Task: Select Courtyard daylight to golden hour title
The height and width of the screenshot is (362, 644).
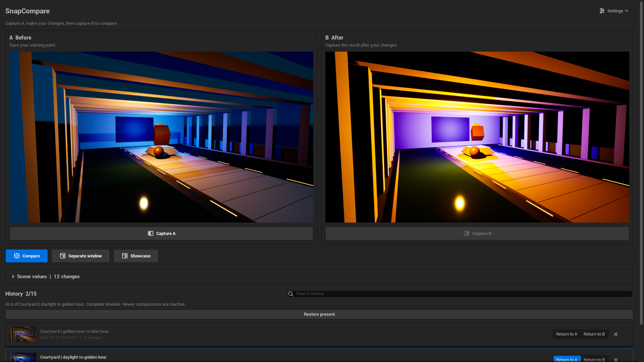Action: click(73, 357)
